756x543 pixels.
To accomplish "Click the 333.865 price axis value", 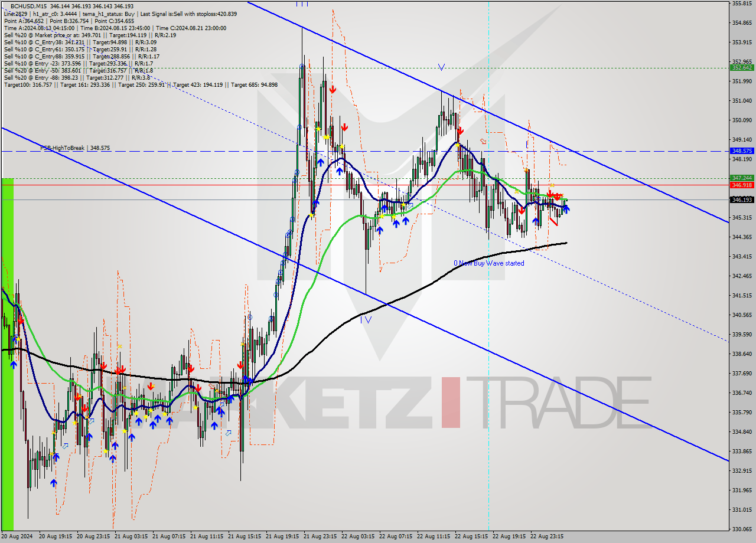I will pos(742,452).
